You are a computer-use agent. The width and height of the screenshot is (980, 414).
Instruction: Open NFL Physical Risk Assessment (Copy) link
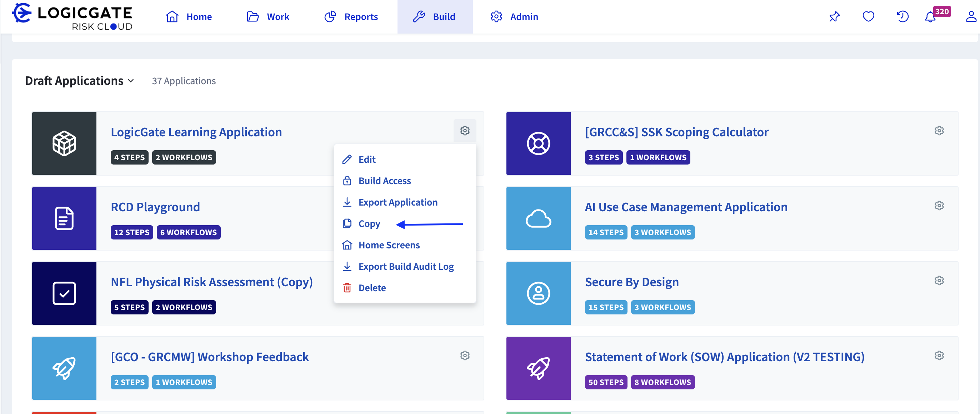pyautogui.click(x=211, y=282)
